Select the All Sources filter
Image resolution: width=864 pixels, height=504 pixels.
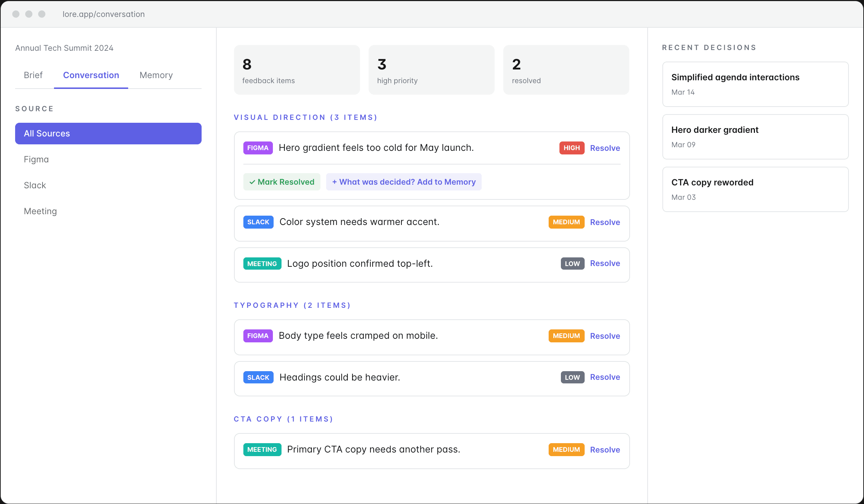108,134
